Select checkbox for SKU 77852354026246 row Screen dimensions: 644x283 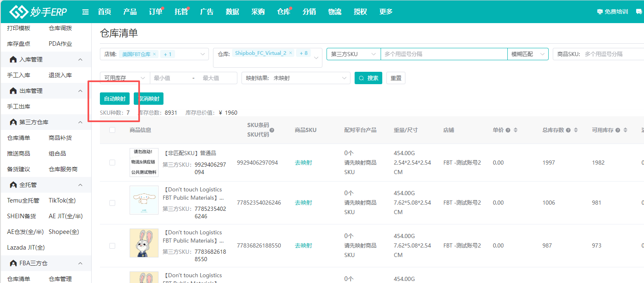pos(112,203)
